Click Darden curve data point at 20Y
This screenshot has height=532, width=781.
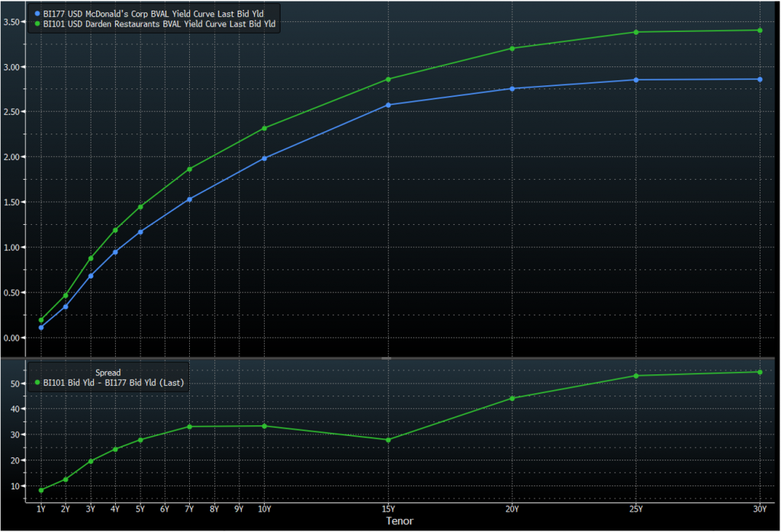click(512, 48)
